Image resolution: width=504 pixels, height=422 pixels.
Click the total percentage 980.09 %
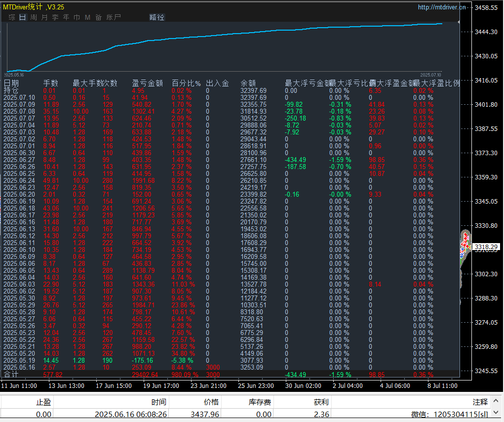185,375
